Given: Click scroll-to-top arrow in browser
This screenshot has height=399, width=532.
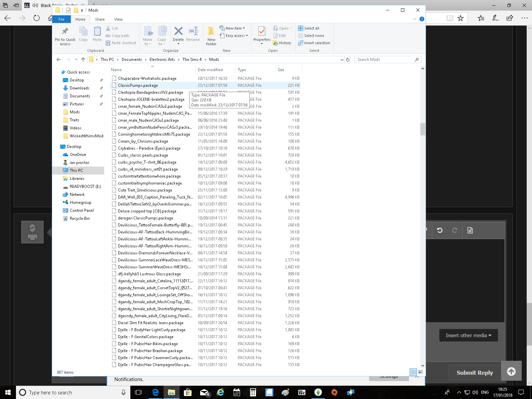Looking at the screenshot, I should click(511, 371).
